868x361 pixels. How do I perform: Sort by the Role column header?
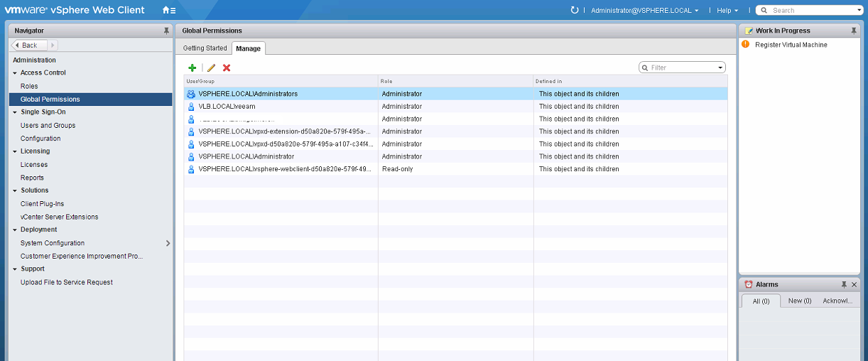pos(455,81)
